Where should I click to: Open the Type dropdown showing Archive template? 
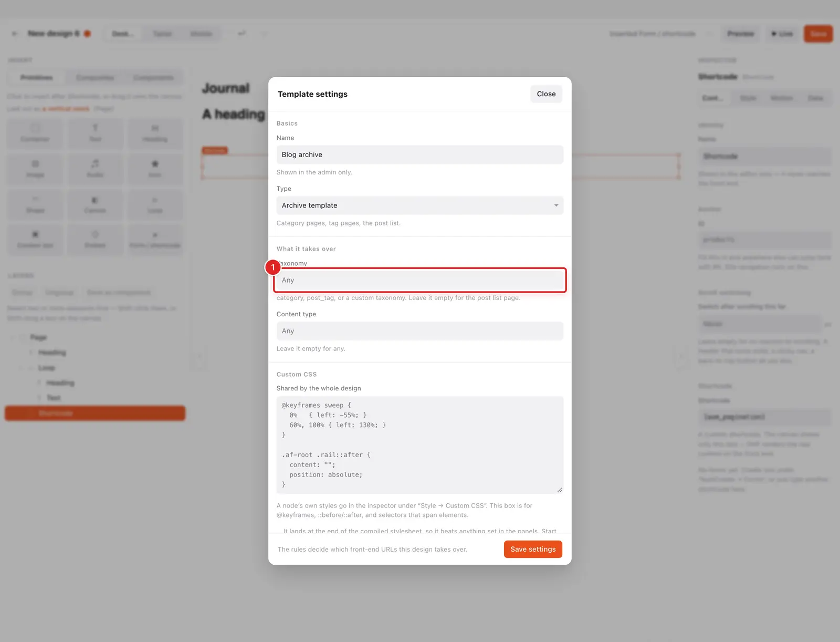tap(420, 205)
